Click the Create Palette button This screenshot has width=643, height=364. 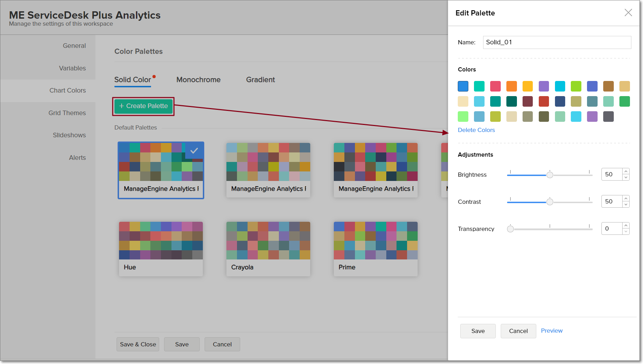[143, 106]
